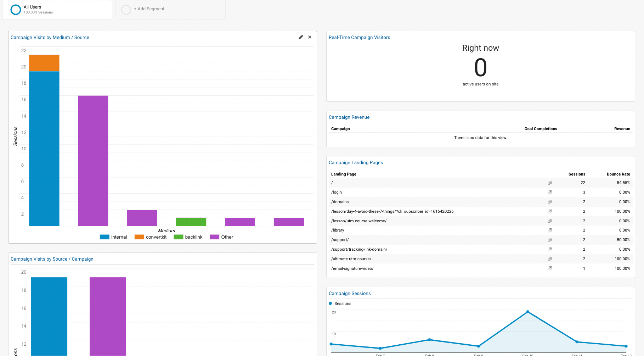Click the Bounce Rate column header
The height and width of the screenshot is (356, 644).
click(618, 174)
